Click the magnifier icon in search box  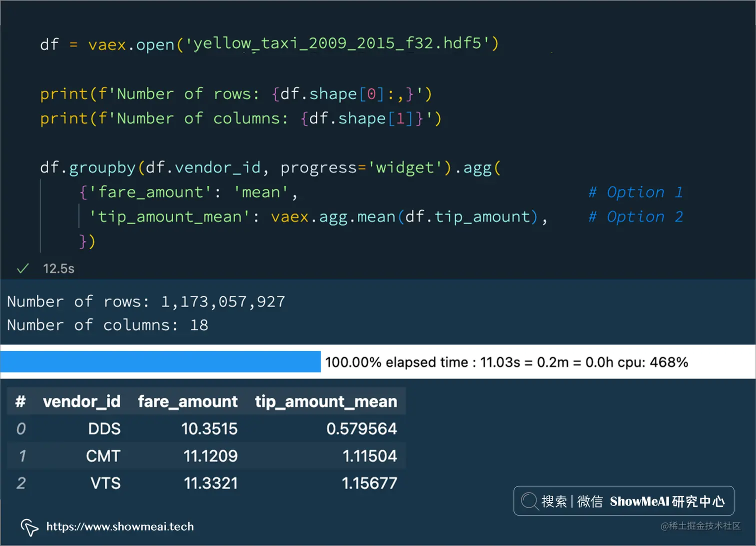coord(529,500)
